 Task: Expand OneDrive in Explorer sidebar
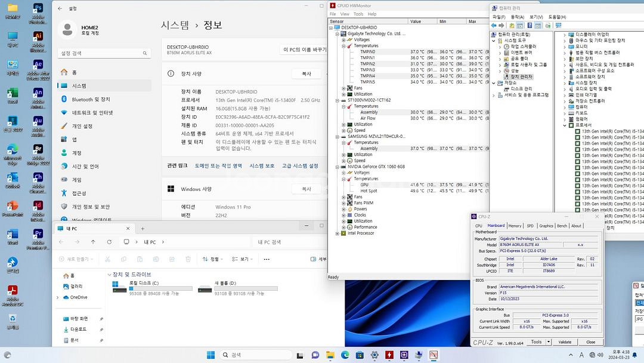pyautogui.click(x=57, y=297)
